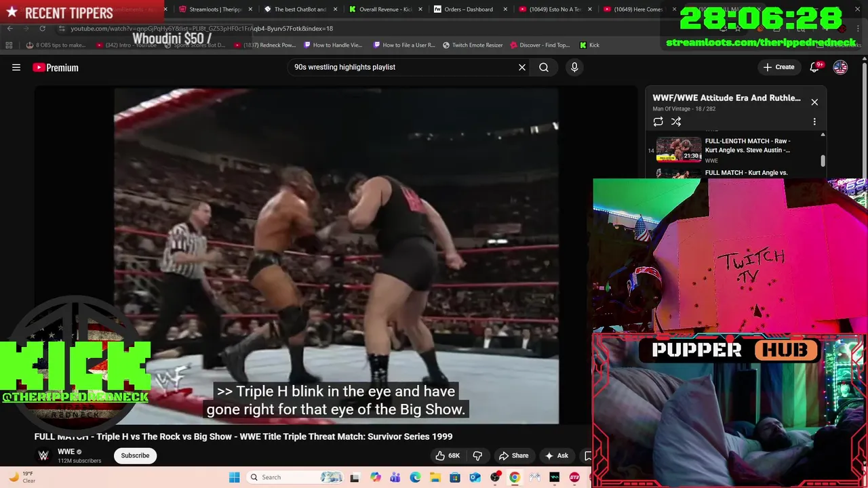Viewport: 868px width, 488px height.
Task: Toggle shuffle playlist
Action: click(x=676, y=121)
